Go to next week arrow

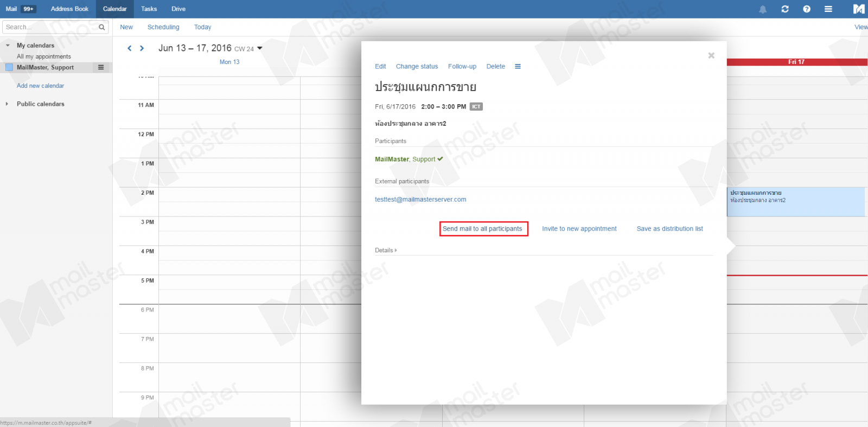point(142,48)
